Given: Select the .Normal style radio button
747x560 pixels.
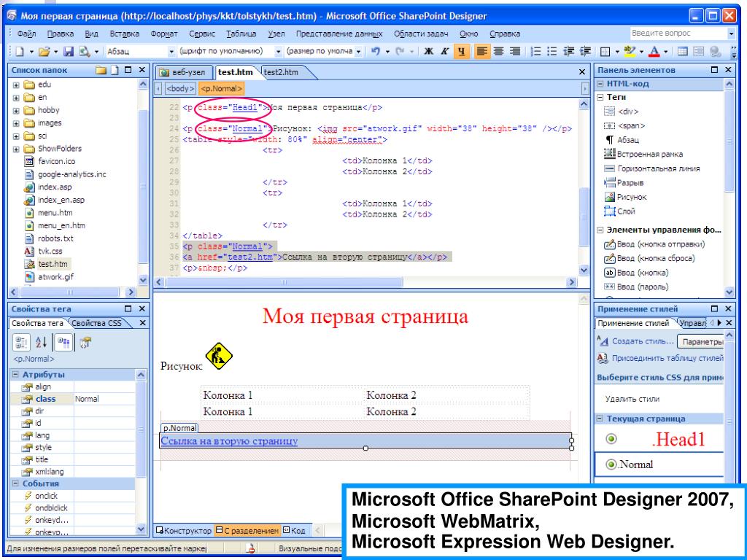Looking at the screenshot, I should point(612,464).
